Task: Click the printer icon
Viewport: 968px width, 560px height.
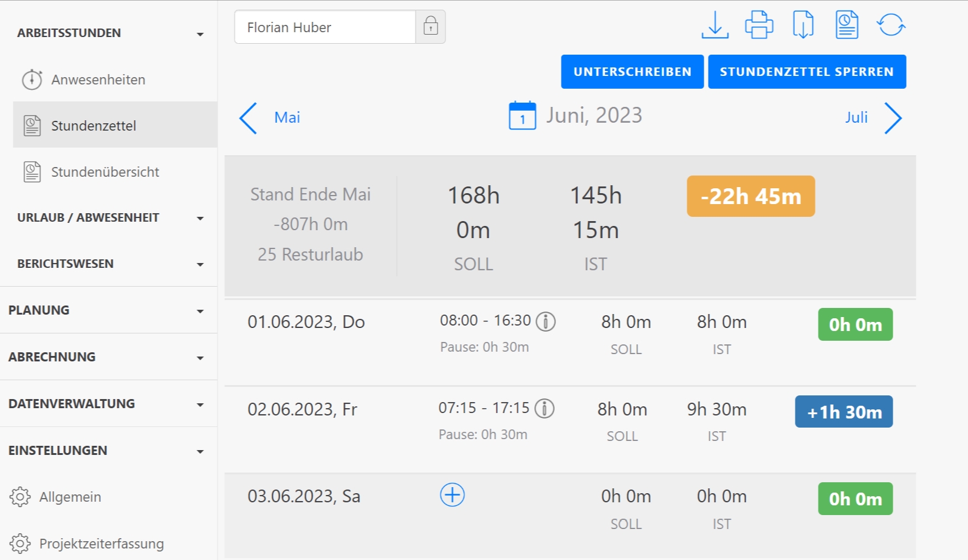Action: click(759, 25)
